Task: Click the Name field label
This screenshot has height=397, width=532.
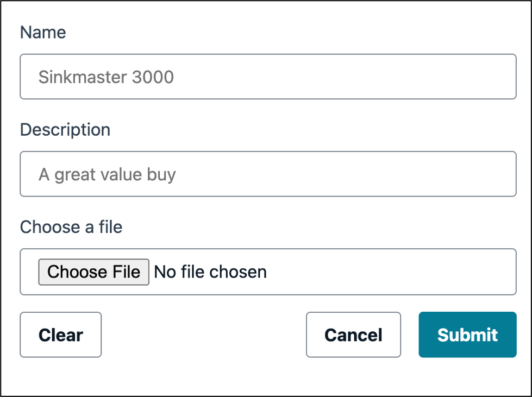Action: tap(42, 32)
